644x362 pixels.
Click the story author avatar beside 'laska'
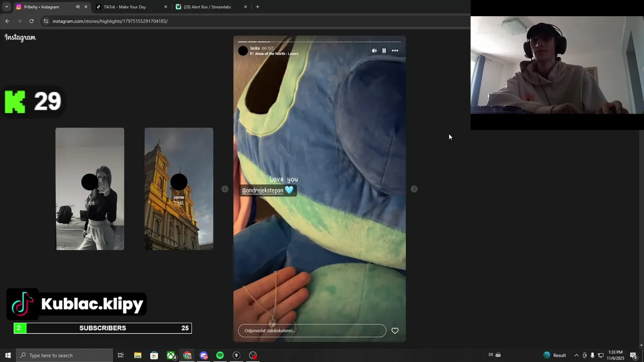[243, 51]
